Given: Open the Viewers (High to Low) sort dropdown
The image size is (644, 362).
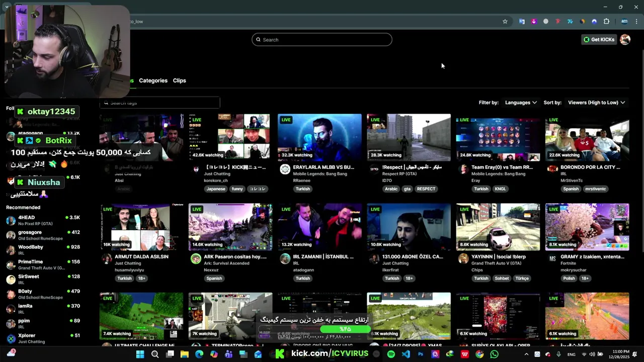Looking at the screenshot, I should coord(596,103).
